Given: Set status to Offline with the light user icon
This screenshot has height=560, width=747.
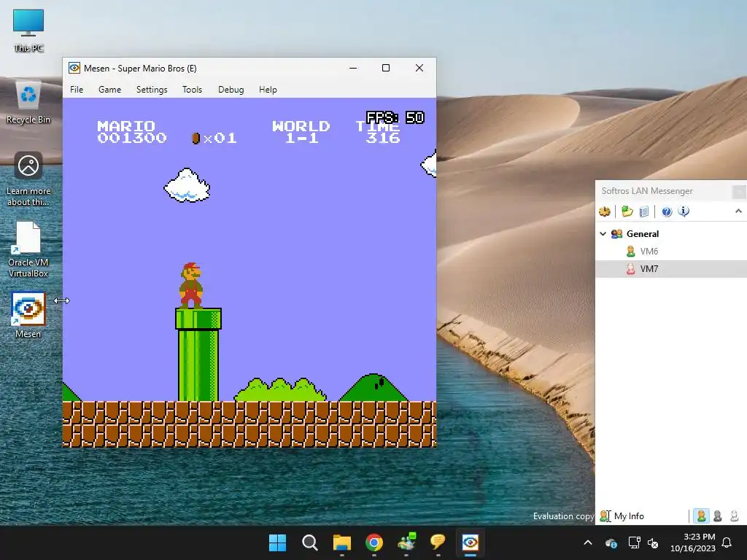Looking at the screenshot, I should [x=734, y=516].
